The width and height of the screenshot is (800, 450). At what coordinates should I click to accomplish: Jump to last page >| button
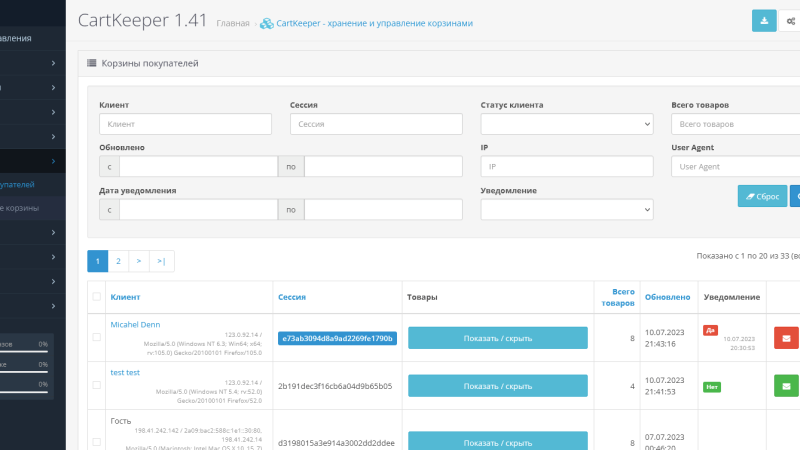(162, 261)
